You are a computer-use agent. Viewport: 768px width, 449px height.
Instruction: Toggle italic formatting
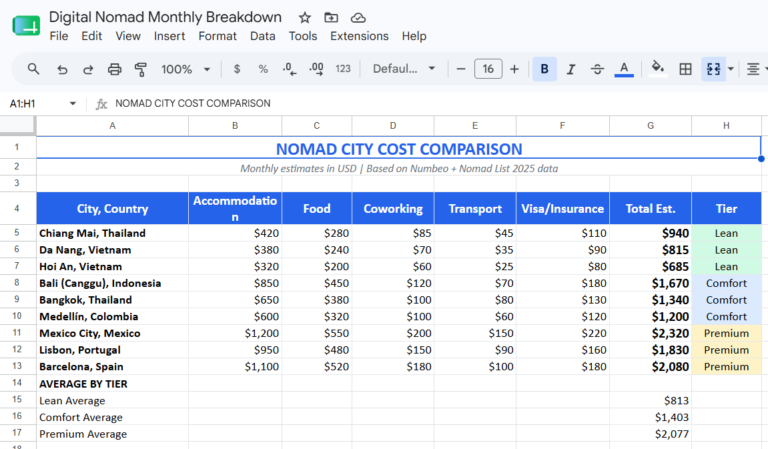point(571,69)
